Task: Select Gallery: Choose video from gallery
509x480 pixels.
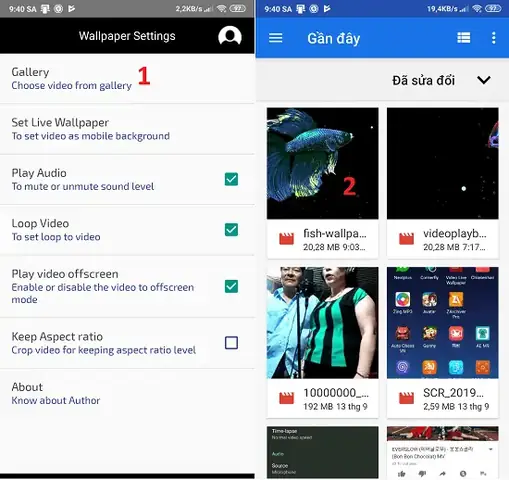Action: (127, 79)
